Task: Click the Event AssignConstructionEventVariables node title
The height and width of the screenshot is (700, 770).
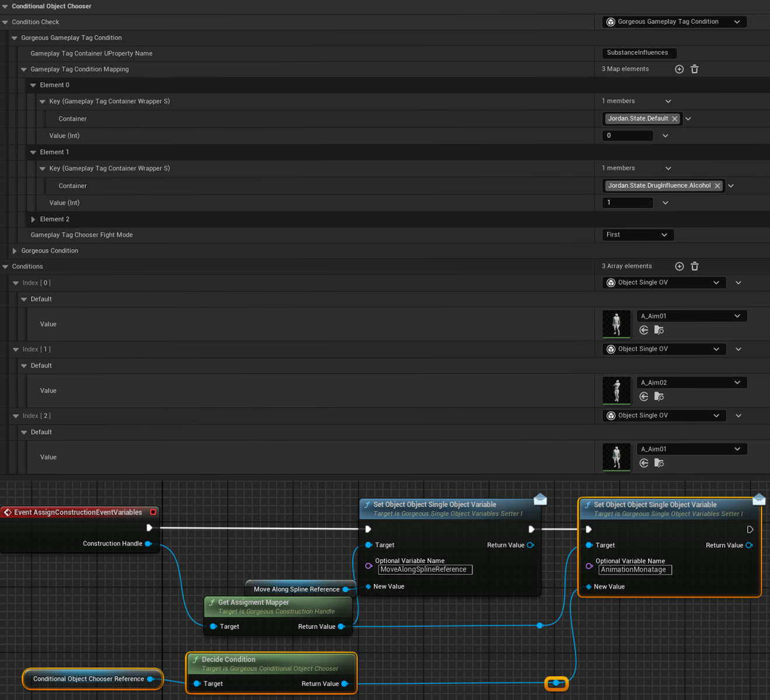Action: (78, 513)
